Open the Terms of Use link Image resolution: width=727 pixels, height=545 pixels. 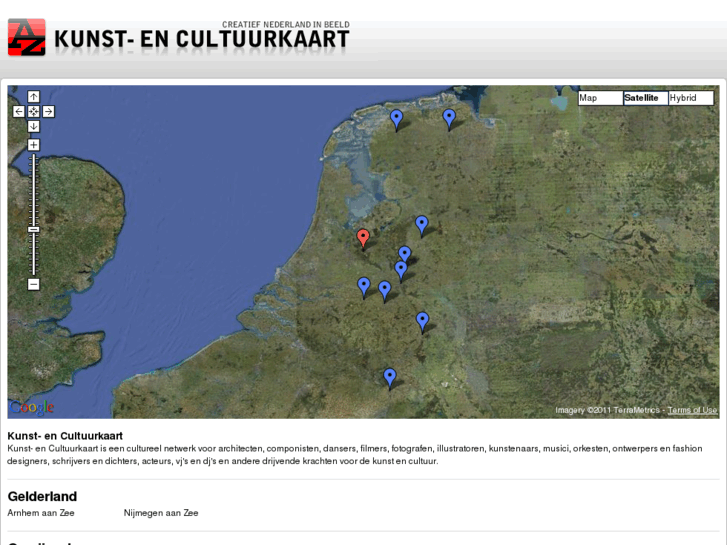tap(692, 410)
